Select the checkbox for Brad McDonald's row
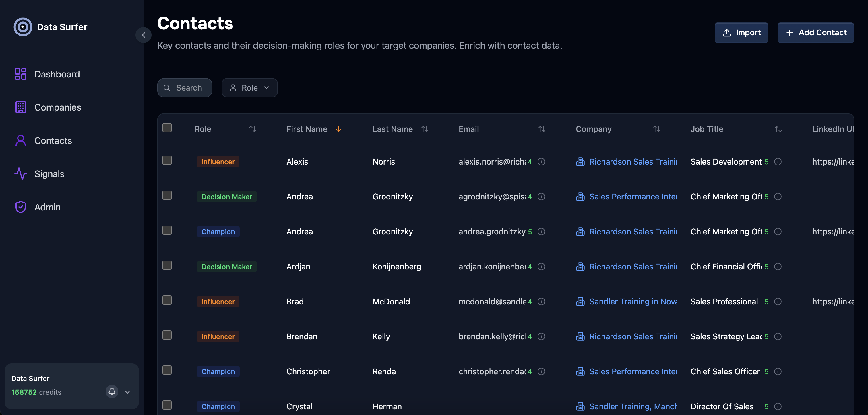 [167, 300]
